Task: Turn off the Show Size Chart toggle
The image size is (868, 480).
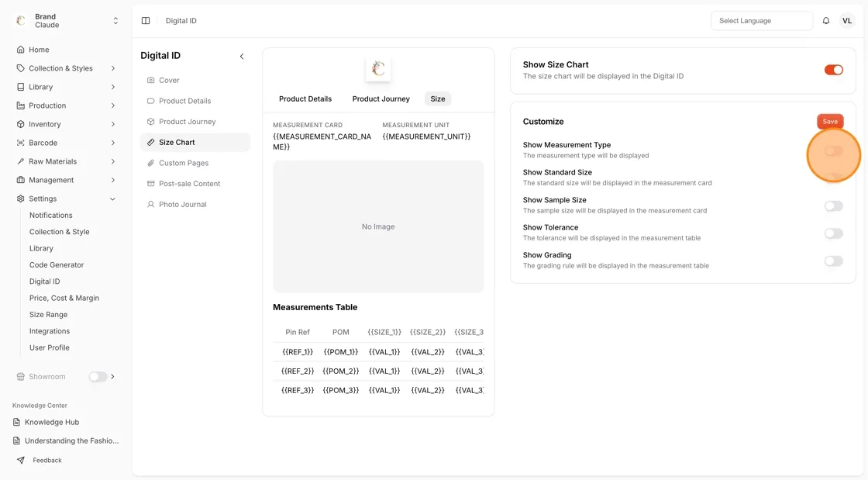Action: (x=833, y=70)
